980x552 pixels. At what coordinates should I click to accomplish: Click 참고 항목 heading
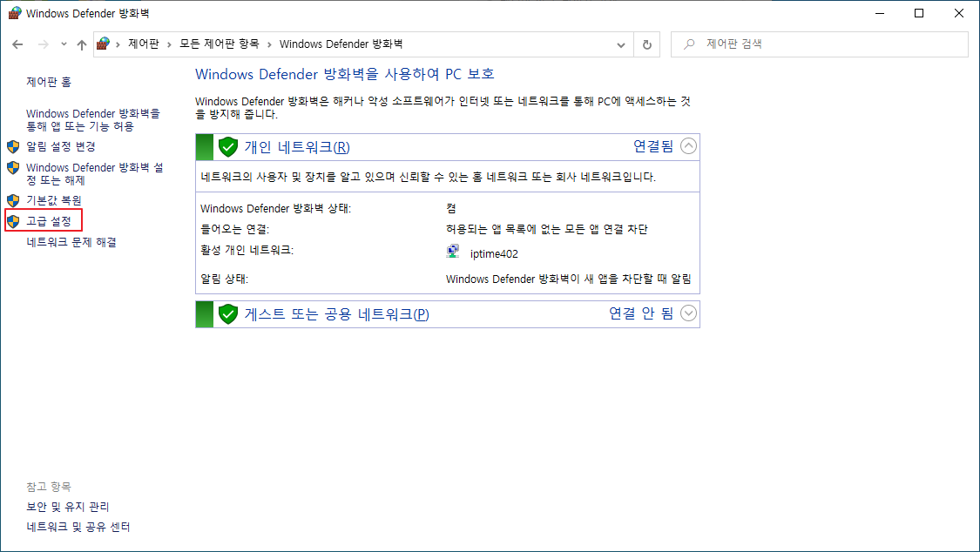(49, 487)
